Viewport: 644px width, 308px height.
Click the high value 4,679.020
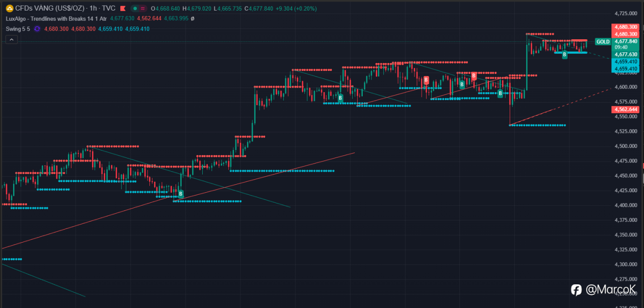point(199,9)
